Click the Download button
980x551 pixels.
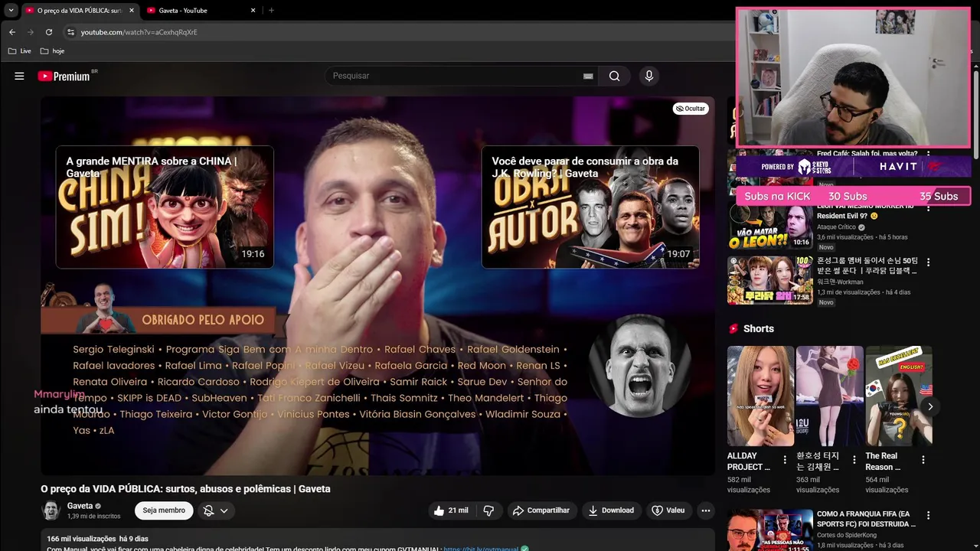611,510
